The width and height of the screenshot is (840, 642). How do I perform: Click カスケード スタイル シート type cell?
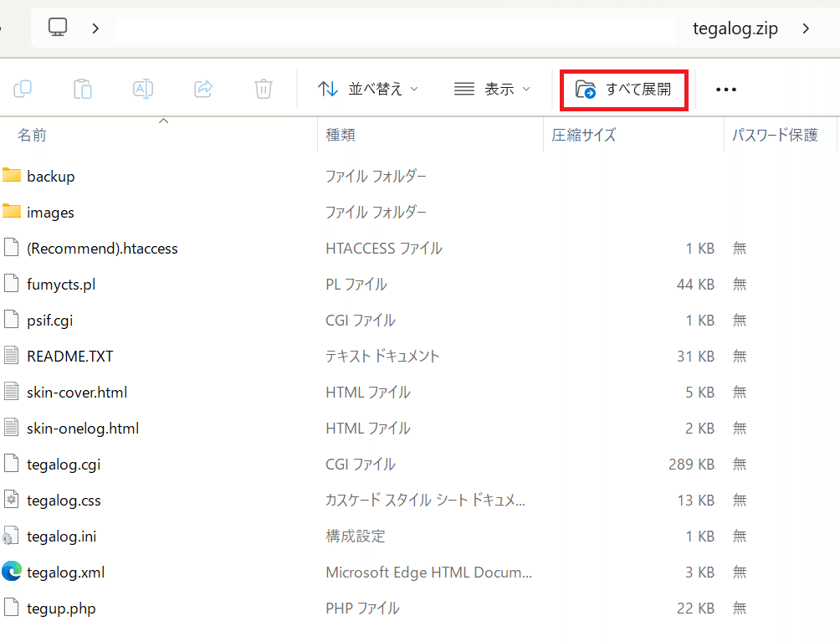(425, 500)
